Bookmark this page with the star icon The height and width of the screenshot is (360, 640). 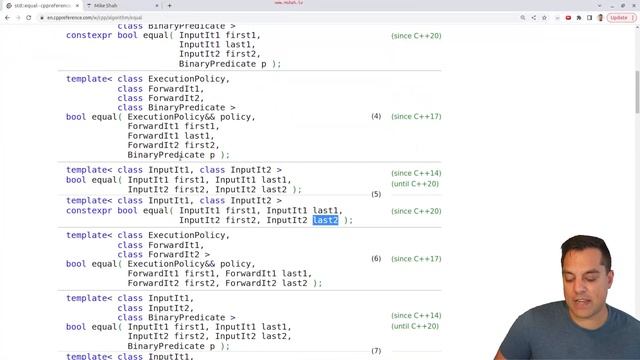[544, 18]
